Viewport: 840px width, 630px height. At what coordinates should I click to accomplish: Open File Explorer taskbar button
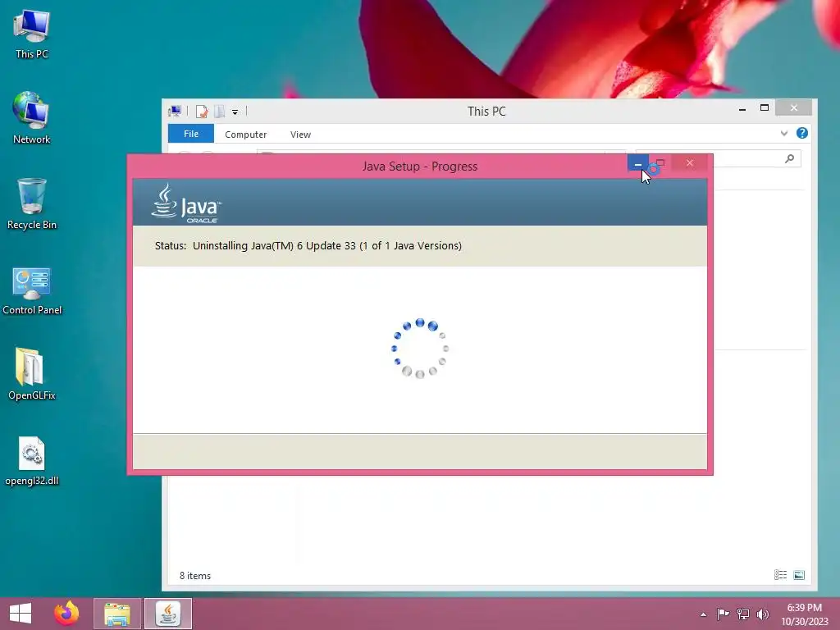click(117, 614)
